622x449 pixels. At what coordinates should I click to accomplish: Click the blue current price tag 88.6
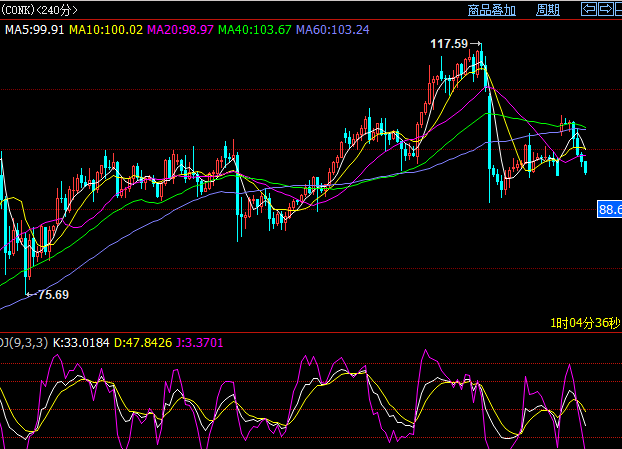pos(609,209)
